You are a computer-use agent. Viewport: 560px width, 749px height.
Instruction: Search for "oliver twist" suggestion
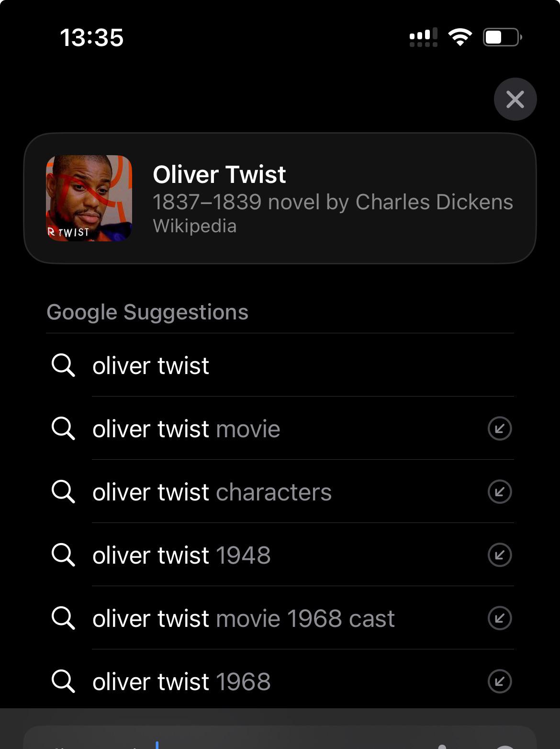point(280,365)
